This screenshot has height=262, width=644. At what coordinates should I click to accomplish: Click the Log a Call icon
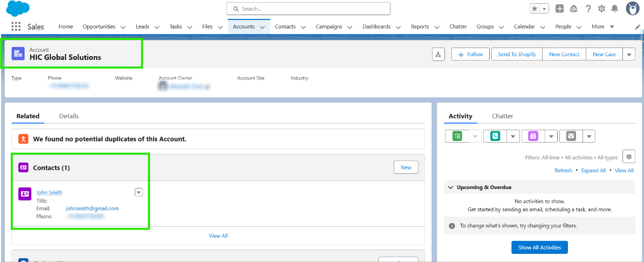click(x=495, y=136)
